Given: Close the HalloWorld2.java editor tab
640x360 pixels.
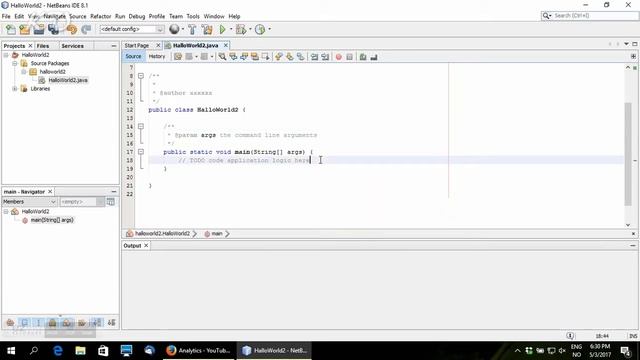Looking at the screenshot, I should [x=225, y=45].
